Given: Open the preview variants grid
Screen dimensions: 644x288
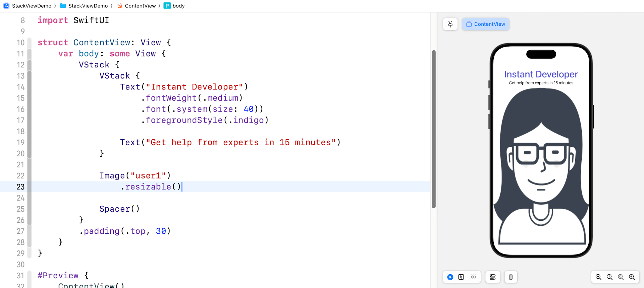Looking at the screenshot, I should (x=473, y=277).
